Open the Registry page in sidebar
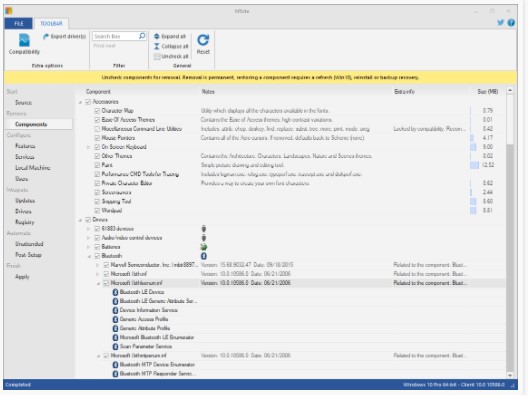 [25, 222]
